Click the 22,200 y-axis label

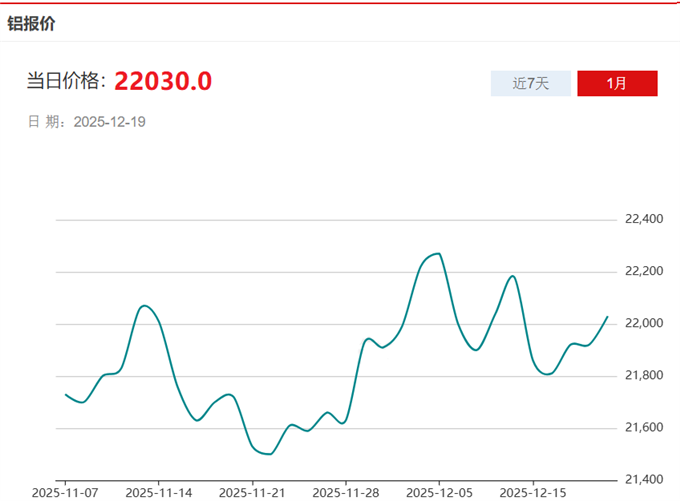point(644,271)
